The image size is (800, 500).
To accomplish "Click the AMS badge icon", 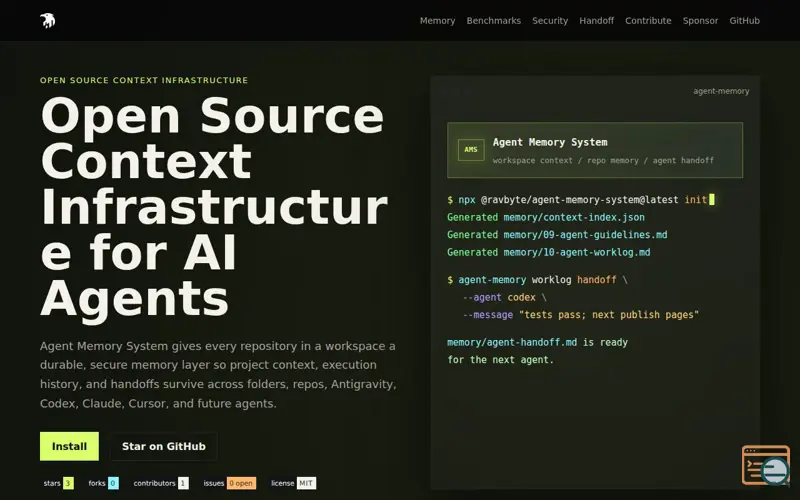I will [471, 150].
